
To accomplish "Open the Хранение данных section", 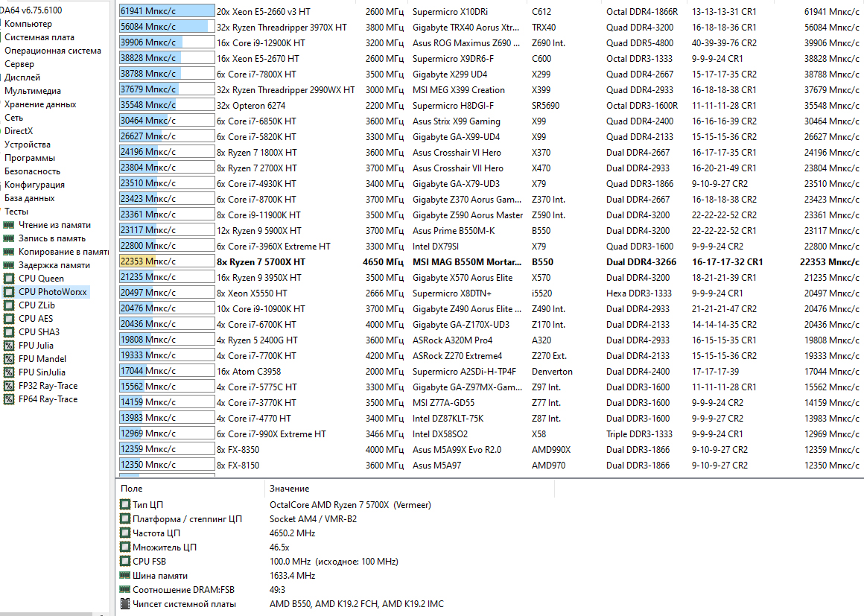I will point(40,104).
